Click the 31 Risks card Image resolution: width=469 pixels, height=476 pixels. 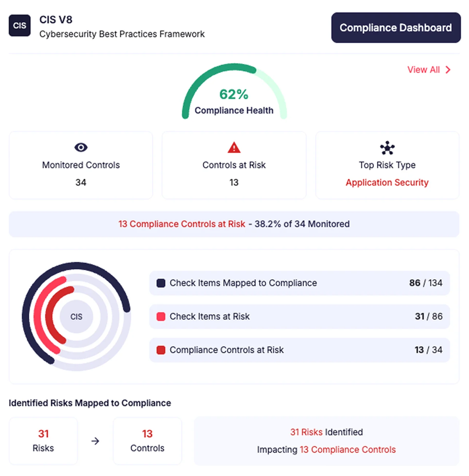point(43,441)
